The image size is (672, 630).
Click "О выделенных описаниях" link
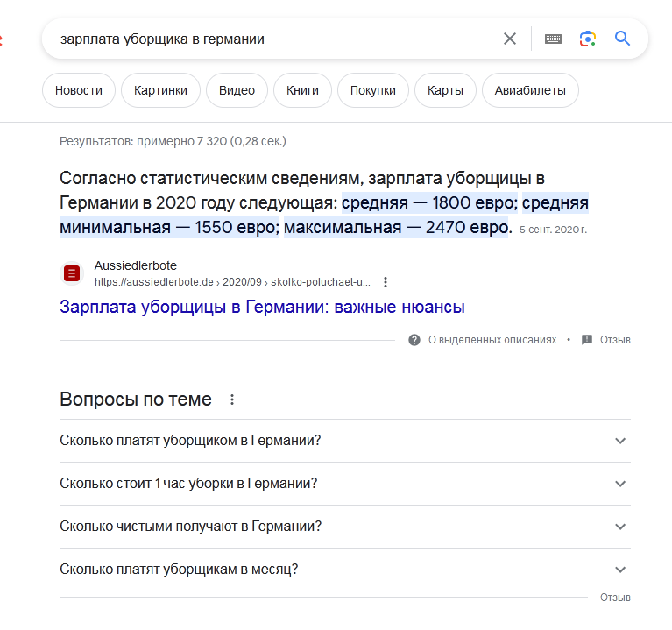tap(492, 340)
